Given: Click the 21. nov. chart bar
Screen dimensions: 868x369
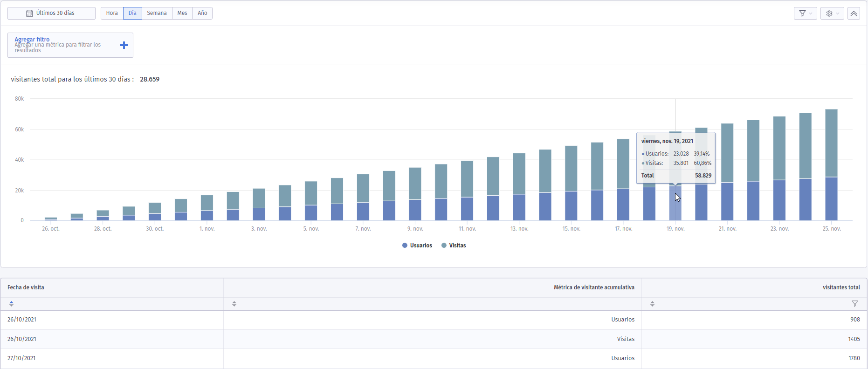Looking at the screenshot, I should pos(727,172).
